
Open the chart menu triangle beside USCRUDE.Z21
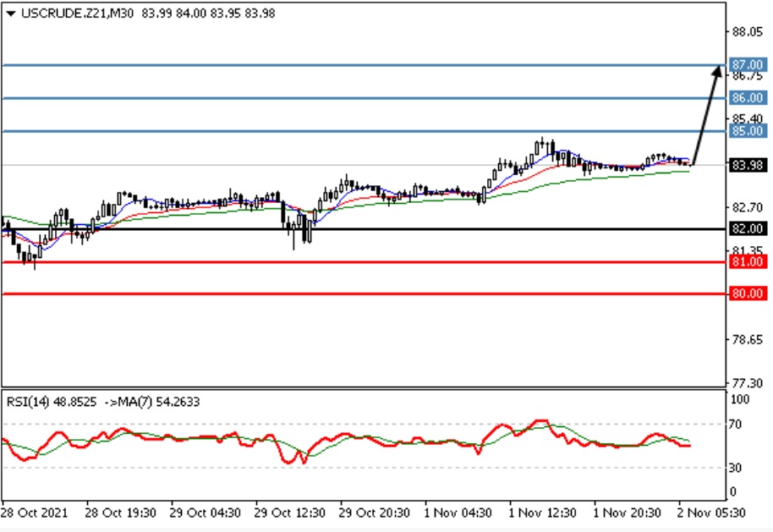click(x=11, y=14)
